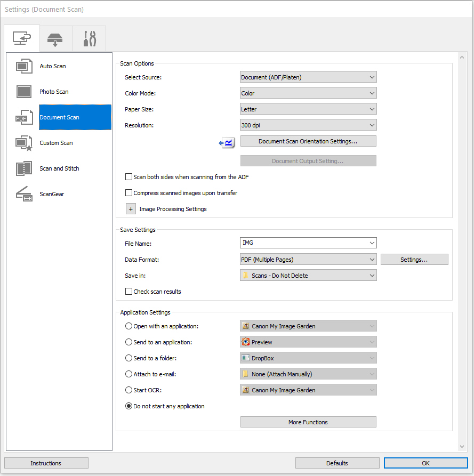Click the File Name input field
Screen dimensions: 474x476
[x=304, y=243]
